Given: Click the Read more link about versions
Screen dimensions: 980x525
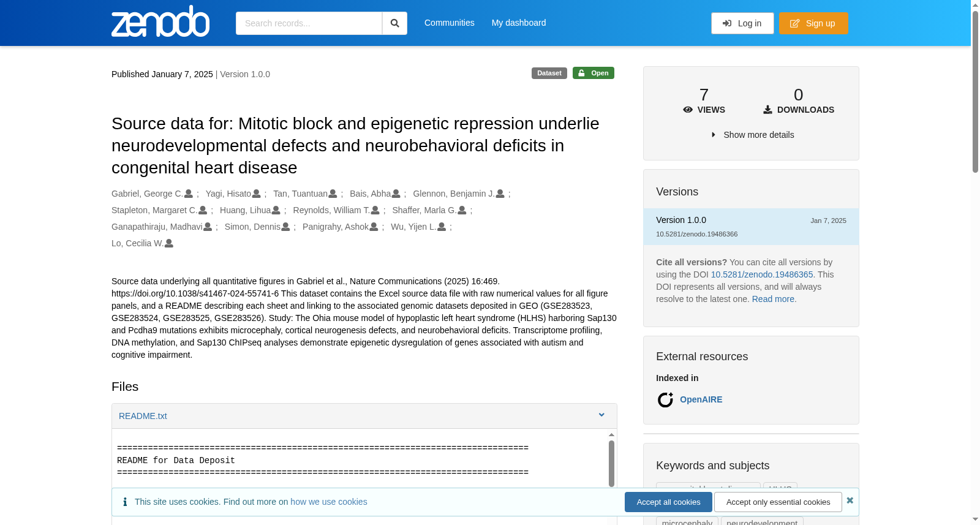Looking at the screenshot, I should (773, 299).
